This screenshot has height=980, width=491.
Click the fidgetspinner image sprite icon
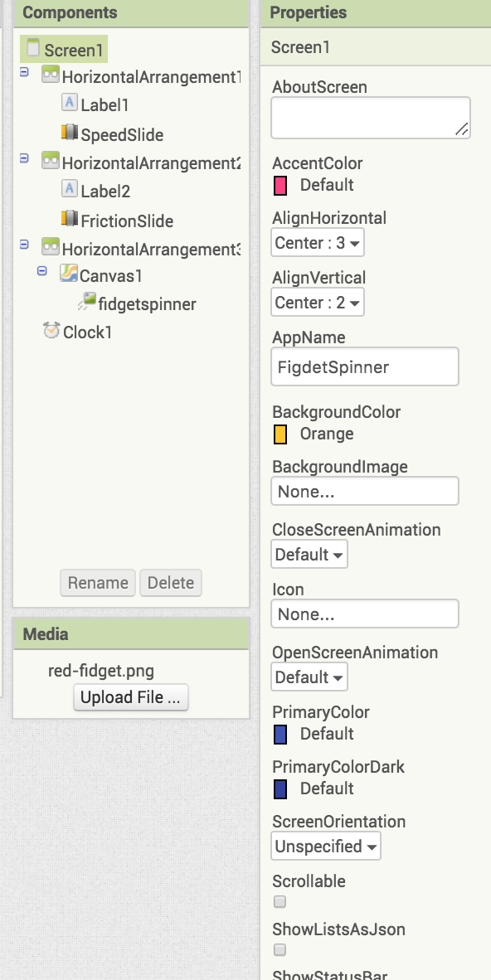(87, 302)
